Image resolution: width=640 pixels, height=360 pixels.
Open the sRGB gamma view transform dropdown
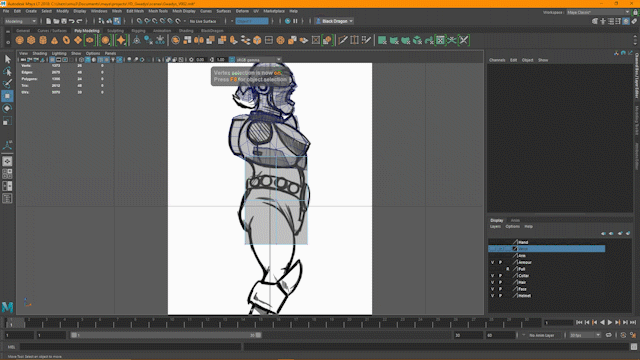click(259, 60)
